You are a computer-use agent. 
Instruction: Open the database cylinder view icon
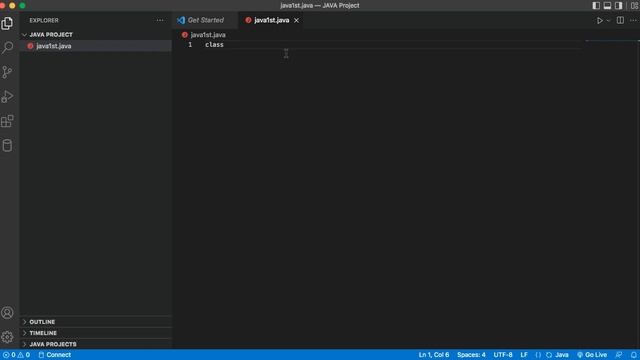point(7,145)
